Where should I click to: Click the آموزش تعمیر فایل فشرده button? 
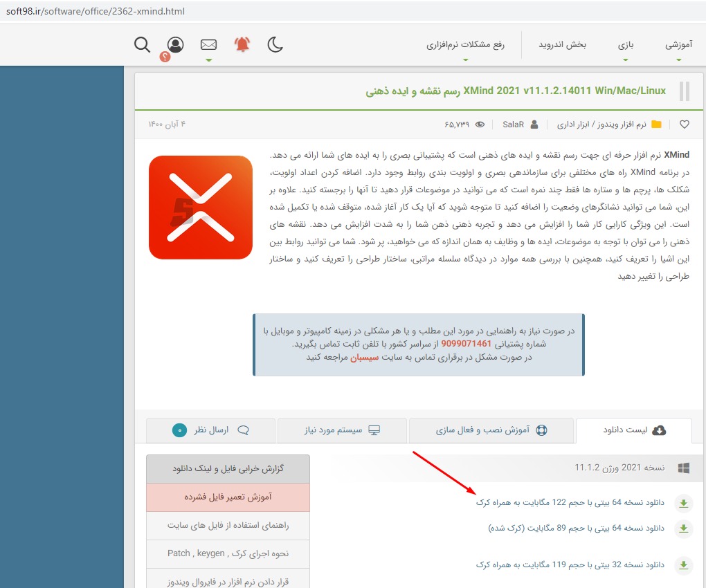click(x=228, y=497)
